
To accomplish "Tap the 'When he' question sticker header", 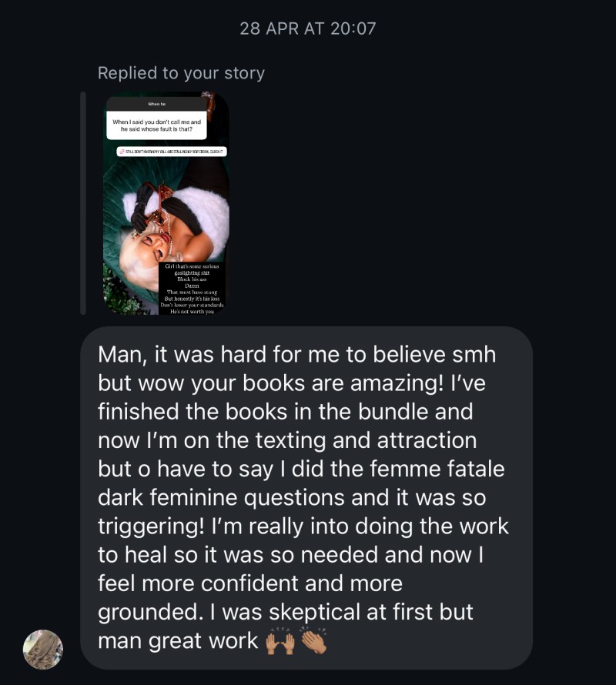I will coord(156,104).
